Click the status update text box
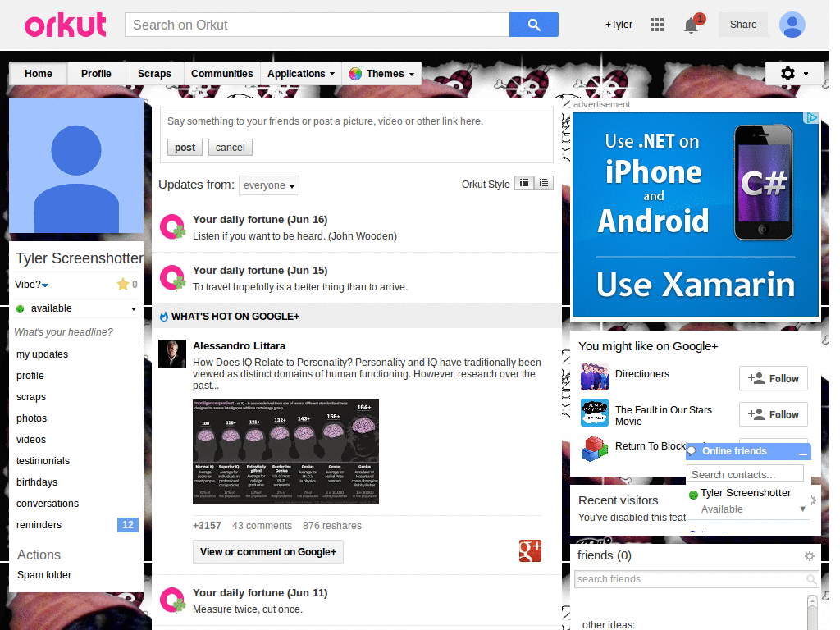The width and height of the screenshot is (840, 630). [356, 121]
